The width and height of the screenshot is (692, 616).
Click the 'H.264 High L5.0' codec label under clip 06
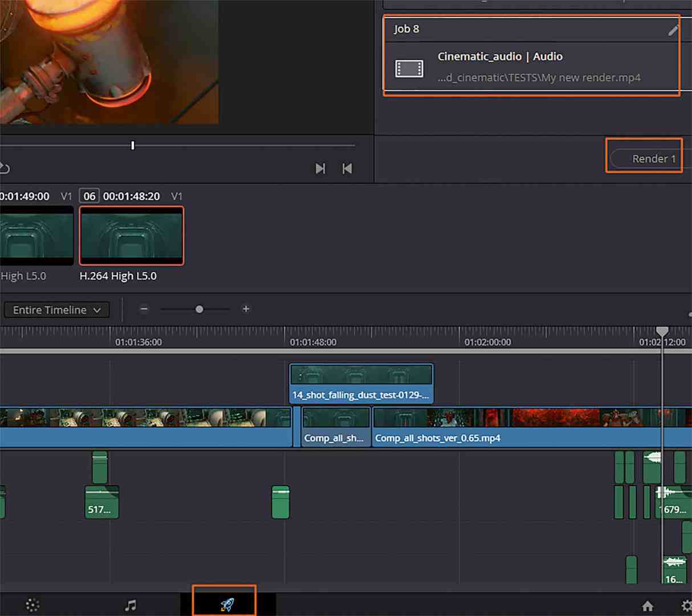tap(118, 276)
